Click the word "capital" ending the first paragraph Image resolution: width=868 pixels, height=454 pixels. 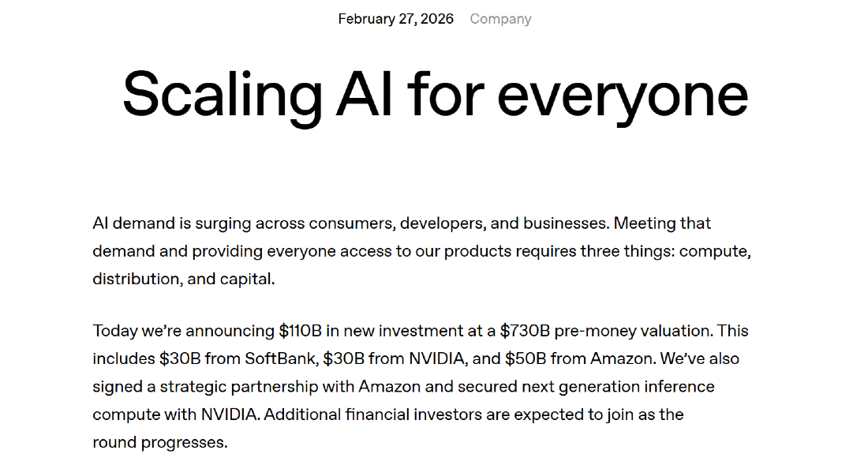click(x=248, y=279)
